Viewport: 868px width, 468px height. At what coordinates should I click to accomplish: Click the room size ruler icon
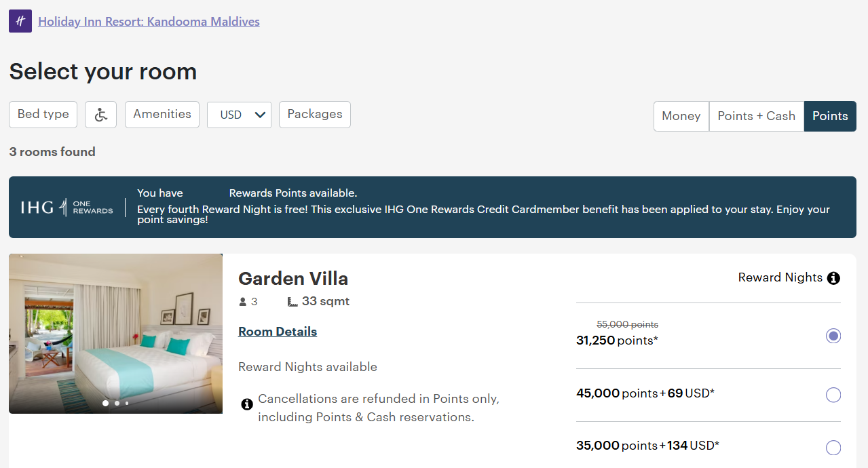tap(292, 300)
